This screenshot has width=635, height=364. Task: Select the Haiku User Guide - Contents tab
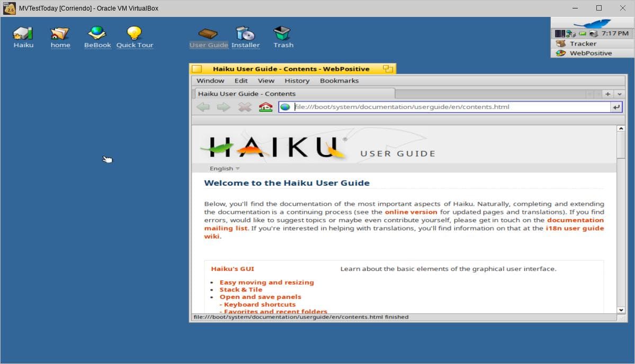click(x=247, y=94)
